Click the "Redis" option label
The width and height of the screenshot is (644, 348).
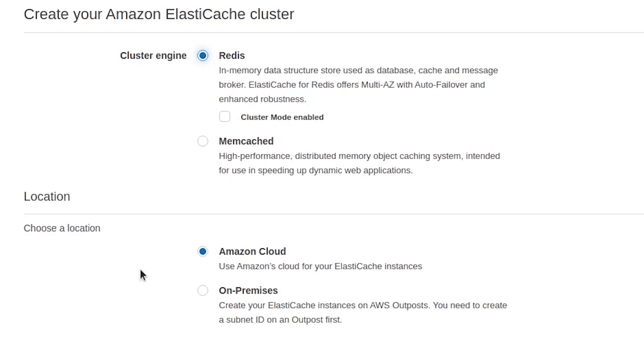232,55
